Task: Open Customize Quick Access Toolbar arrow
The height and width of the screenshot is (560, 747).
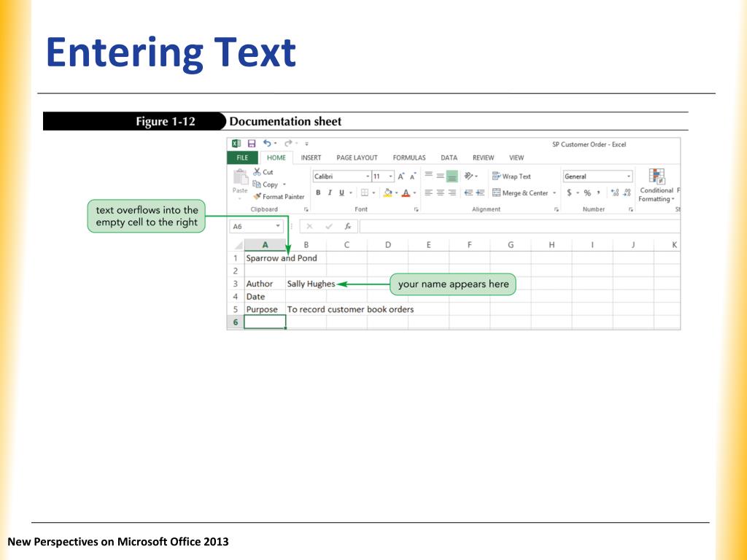Action: [307, 144]
